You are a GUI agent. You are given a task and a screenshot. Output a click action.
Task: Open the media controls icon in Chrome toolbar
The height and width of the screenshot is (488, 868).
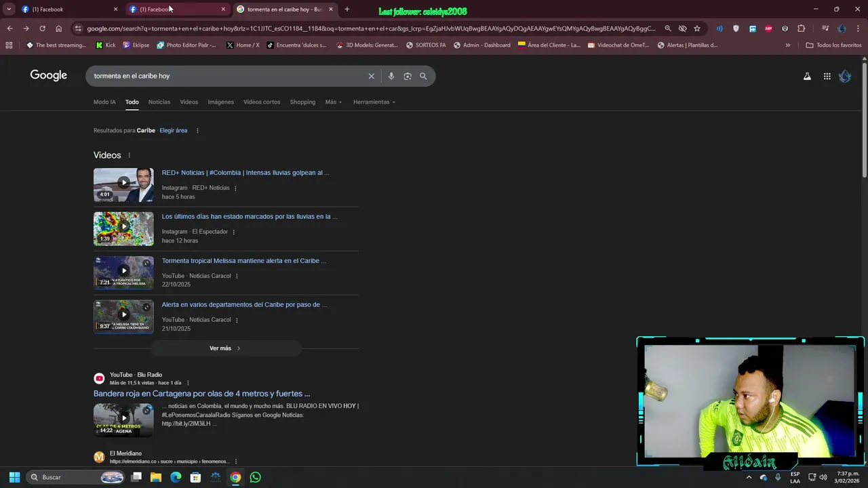825,28
